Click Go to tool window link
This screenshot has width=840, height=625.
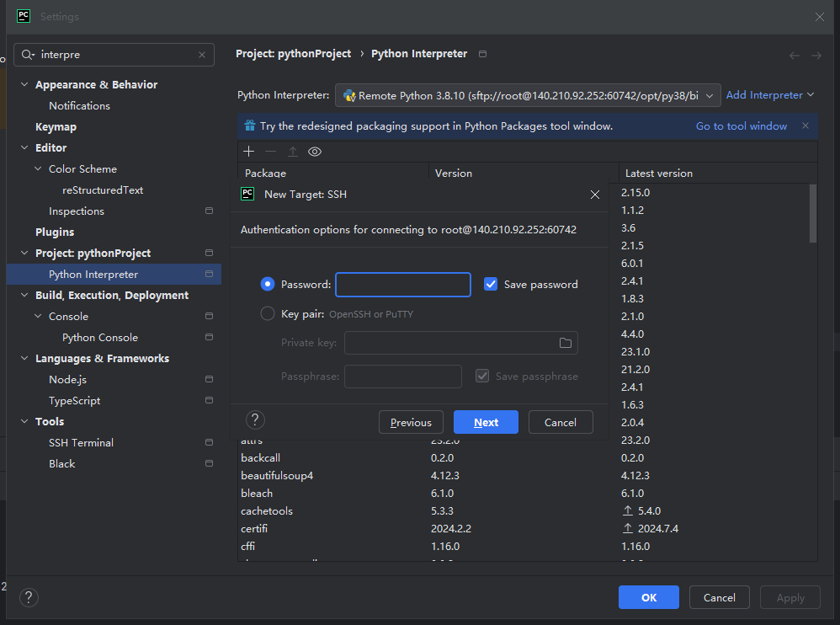[742, 126]
